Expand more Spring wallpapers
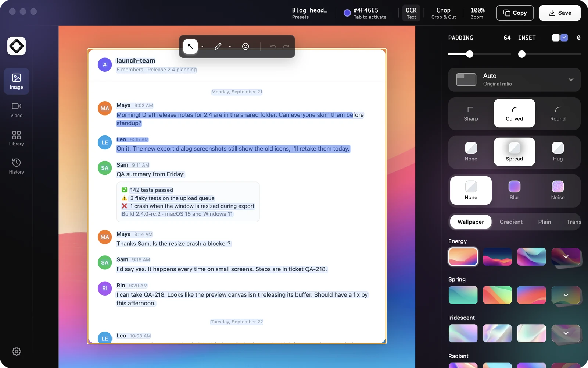The width and height of the screenshot is (588, 368). click(x=566, y=295)
